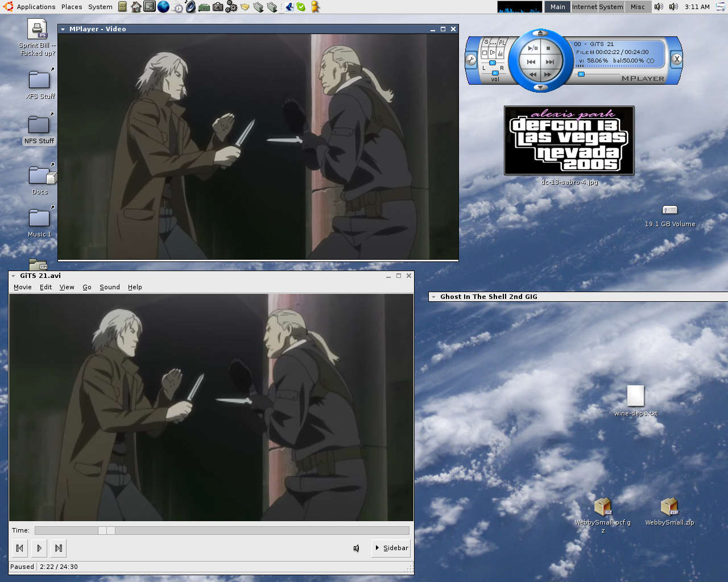Open the Edit menu in movie player

pyautogui.click(x=46, y=287)
